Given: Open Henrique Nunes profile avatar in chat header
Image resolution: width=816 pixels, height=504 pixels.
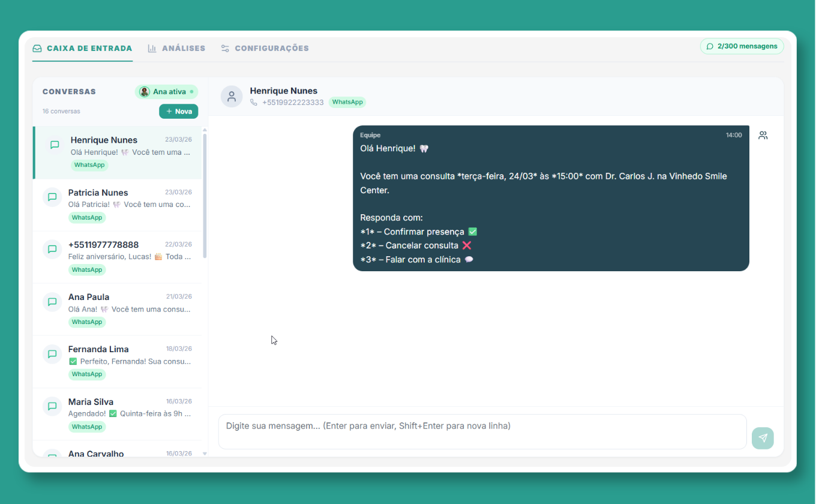Looking at the screenshot, I should 232,96.
